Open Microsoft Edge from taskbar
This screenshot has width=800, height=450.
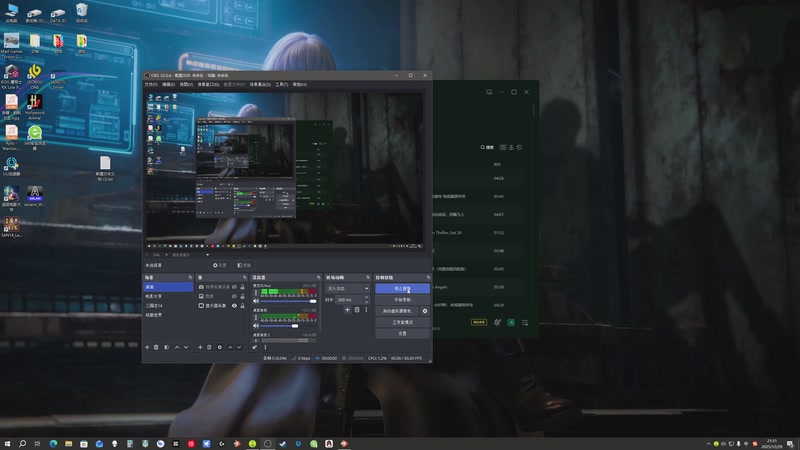click(53, 443)
